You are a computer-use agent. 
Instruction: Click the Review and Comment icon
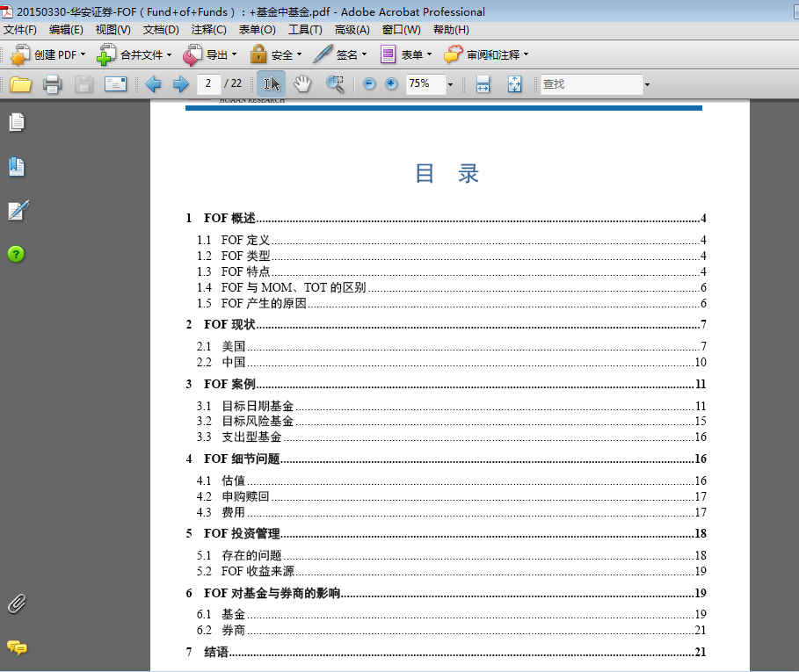point(453,54)
